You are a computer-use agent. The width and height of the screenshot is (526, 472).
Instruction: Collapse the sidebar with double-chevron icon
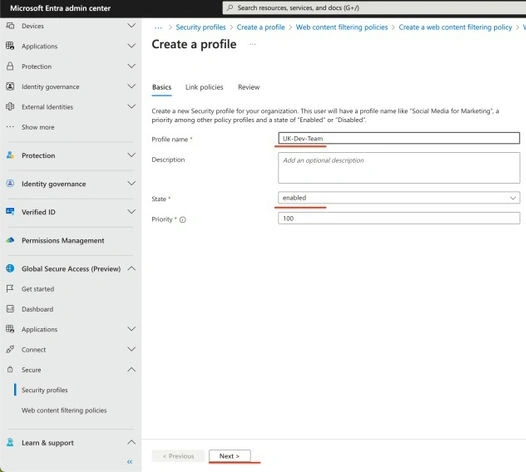[130, 462]
